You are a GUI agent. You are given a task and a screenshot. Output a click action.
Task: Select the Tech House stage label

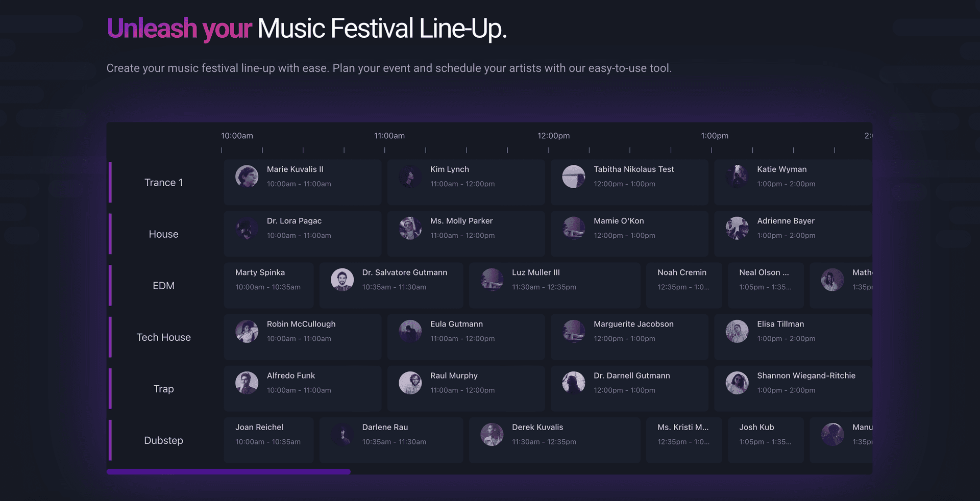163,337
